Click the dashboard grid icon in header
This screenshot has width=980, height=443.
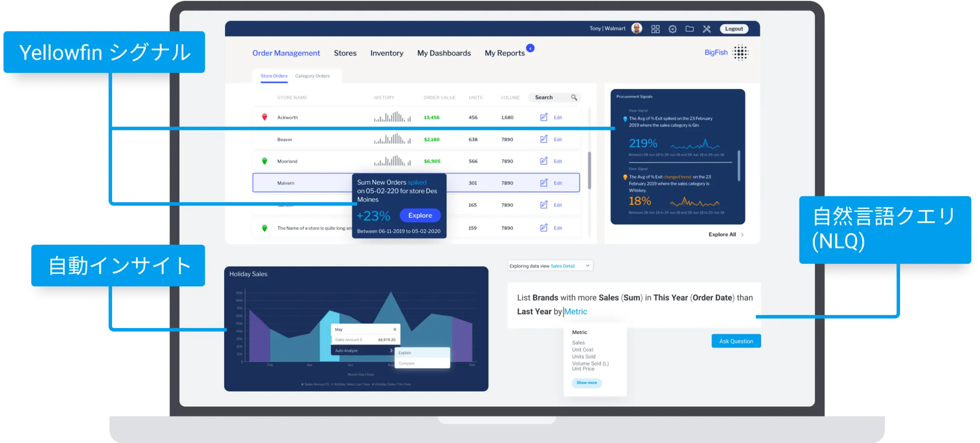[655, 29]
